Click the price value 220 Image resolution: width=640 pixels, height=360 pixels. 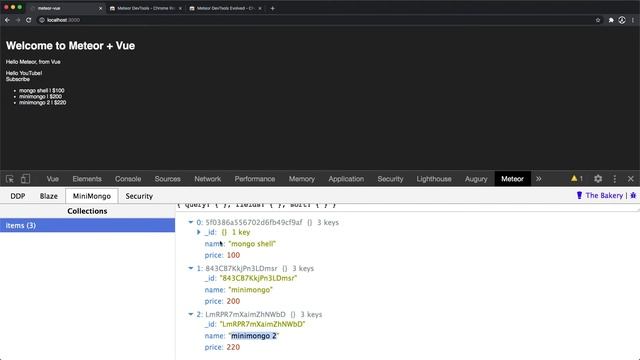[233, 347]
